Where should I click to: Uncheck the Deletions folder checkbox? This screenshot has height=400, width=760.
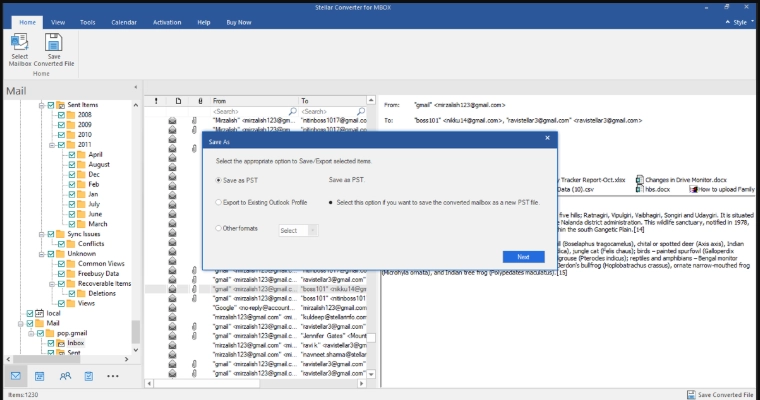[72, 293]
